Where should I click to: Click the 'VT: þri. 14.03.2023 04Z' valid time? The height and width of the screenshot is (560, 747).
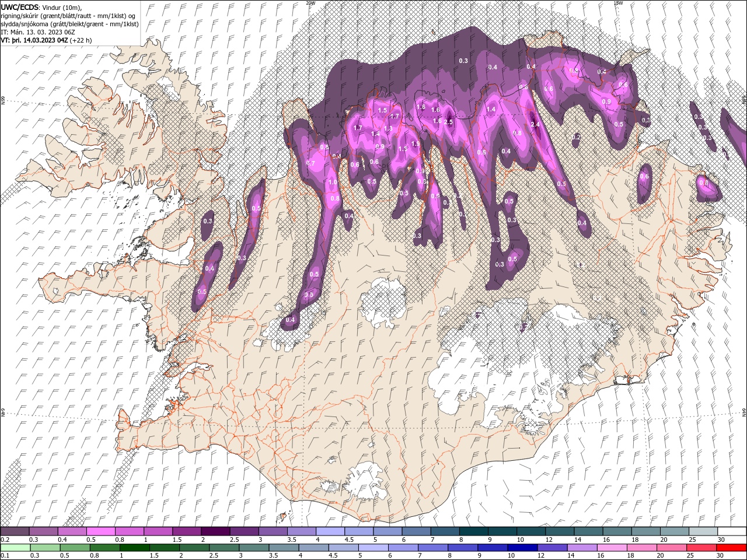[34, 40]
